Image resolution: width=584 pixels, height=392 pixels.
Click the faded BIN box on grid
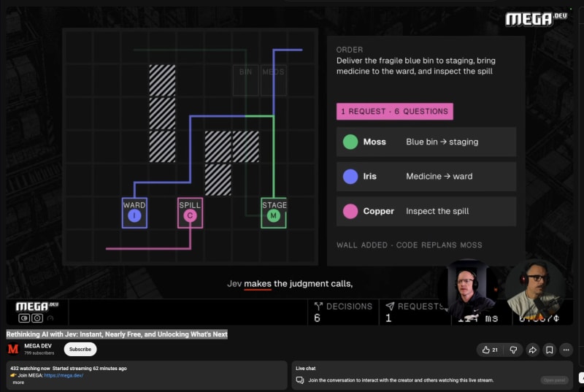pos(245,80)
